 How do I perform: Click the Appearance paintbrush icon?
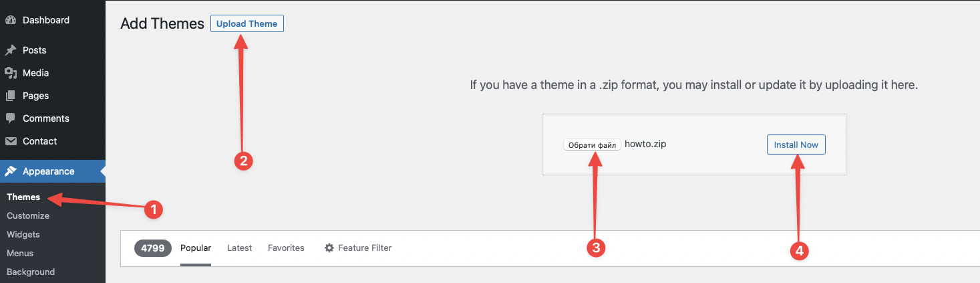click(x=10, y=171)
